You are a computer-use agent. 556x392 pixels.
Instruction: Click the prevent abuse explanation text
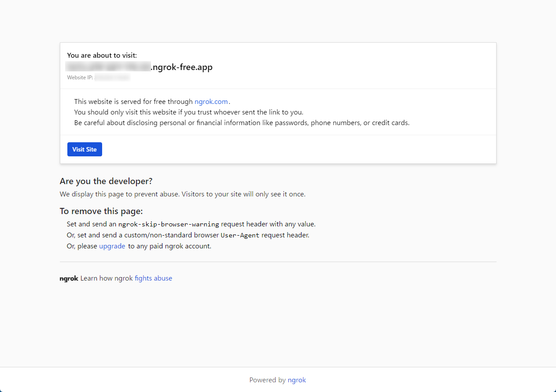point(182,194)
